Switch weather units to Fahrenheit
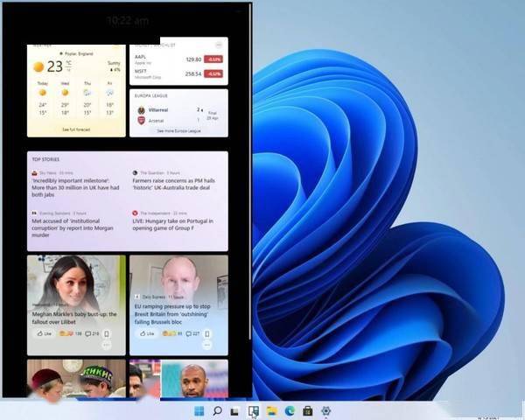Viewport: 525px width, 420px height. point(68,70)
